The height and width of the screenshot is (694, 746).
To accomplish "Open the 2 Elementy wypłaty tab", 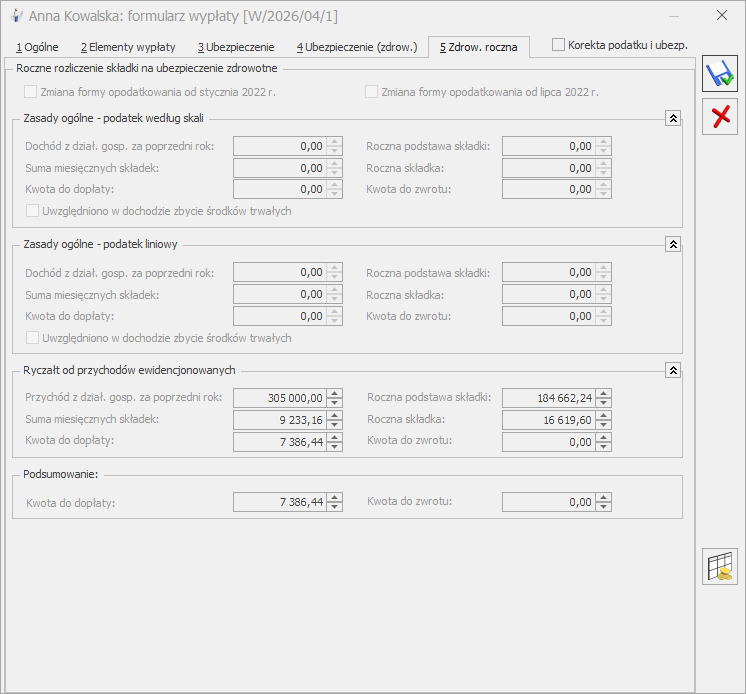I will (127, 47).
